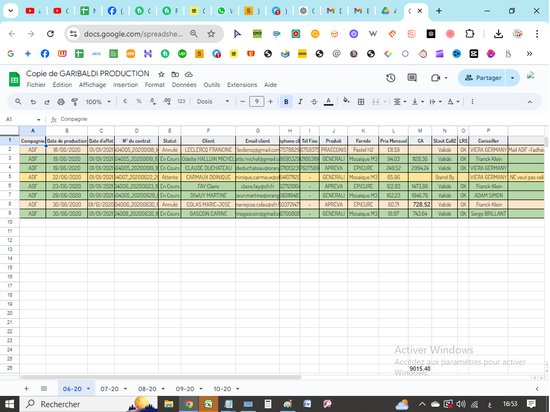Open the comments icon
The image size is (550, 412).
coord(412,77)
